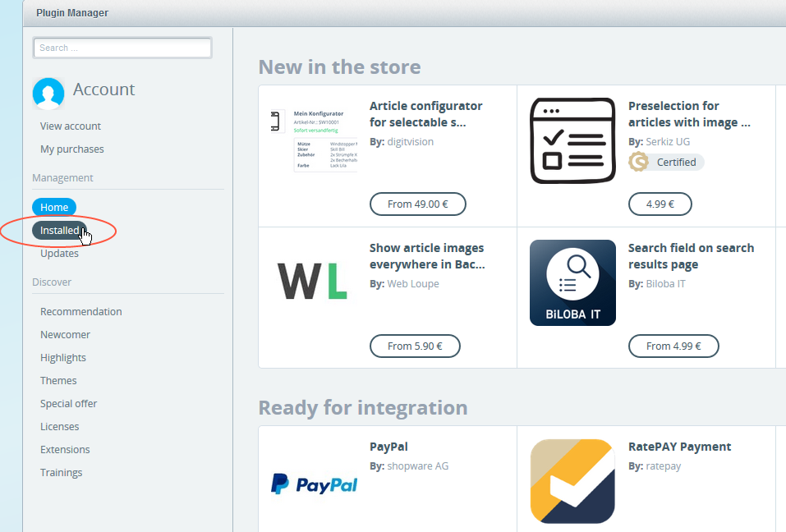Viewport: 786px width, 532px height.
Task: Click in the Search input field
Action: pyautogui.click(x=122, y=48)
